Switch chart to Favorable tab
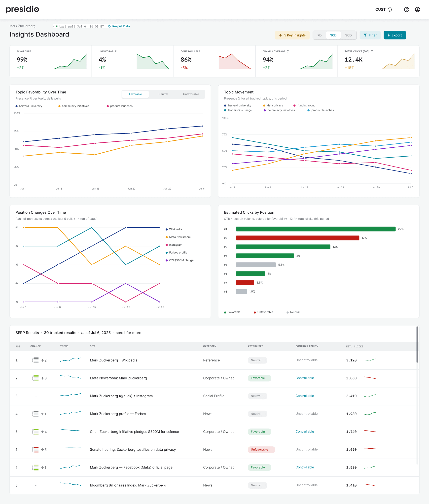429x504 pixels. 135,94
